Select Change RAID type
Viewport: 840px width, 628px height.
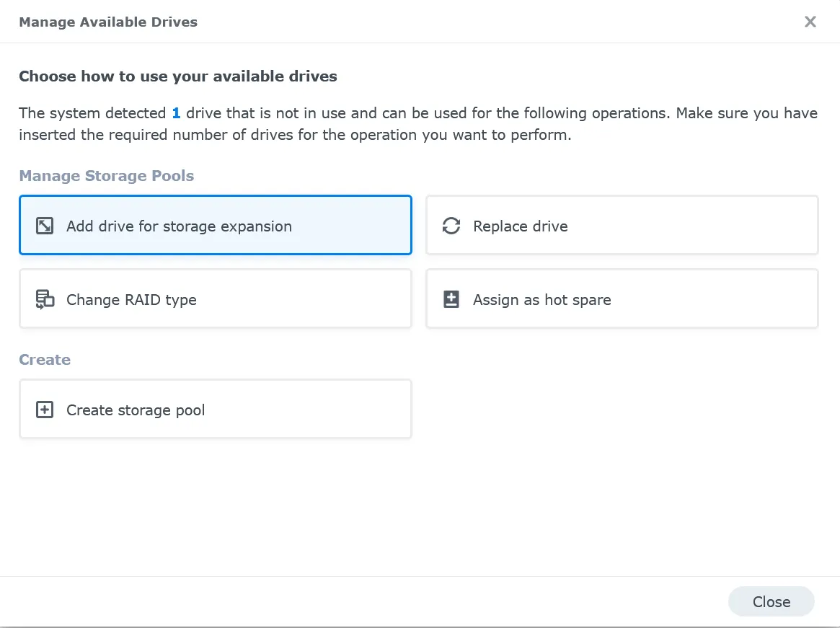(216, 298)
